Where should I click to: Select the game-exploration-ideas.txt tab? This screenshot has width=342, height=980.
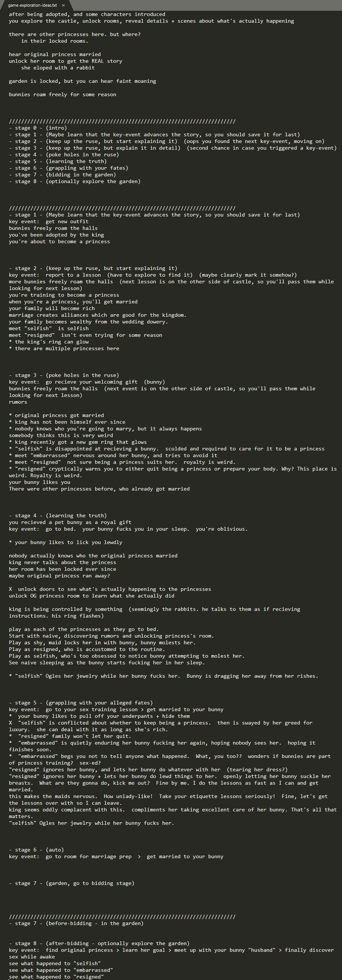click(x=32, y=5)
